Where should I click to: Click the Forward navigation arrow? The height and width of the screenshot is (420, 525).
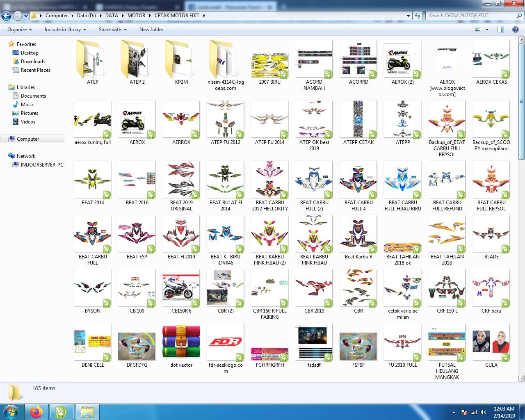tap(18, 16)
